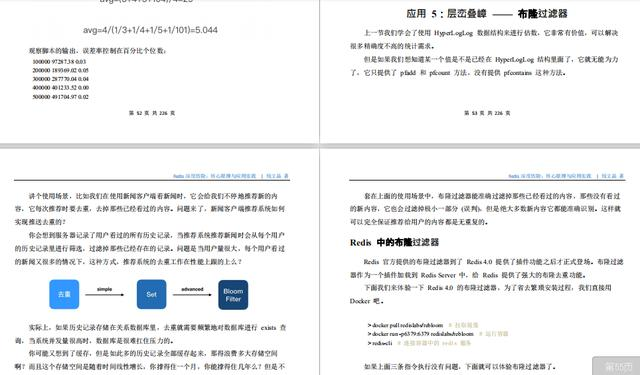Click the page 52 footer number
Viewport: 640px width, 375px height.
pyautogui.click(x=152, y=113)
